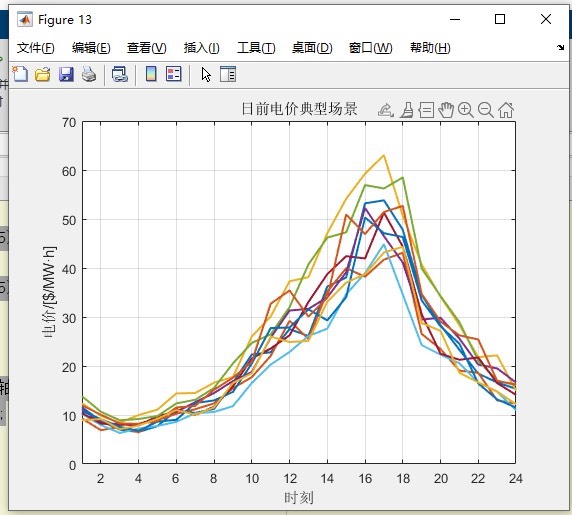Click the green curve's peak at hour 18
Viewport: 572px width, 515px height.
point(403,178)
